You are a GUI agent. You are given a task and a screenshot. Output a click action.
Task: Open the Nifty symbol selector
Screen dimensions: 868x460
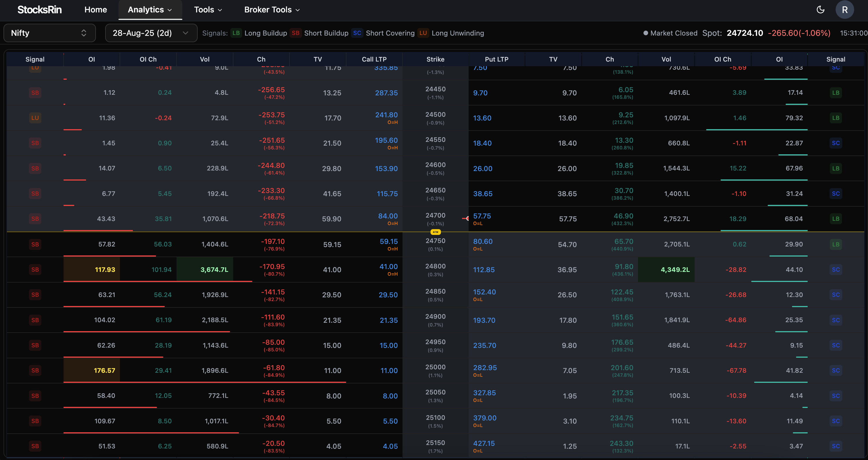tap(49, 33)
